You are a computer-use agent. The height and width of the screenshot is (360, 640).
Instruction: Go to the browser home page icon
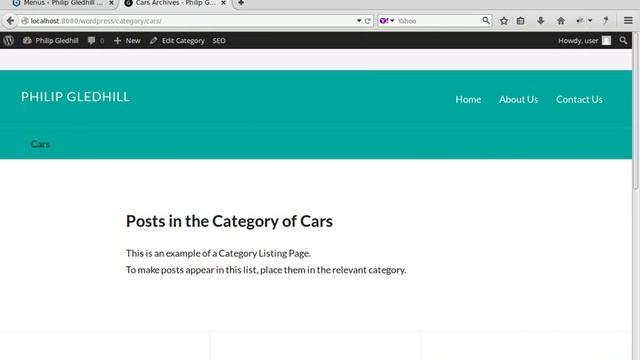coord(561,20)
